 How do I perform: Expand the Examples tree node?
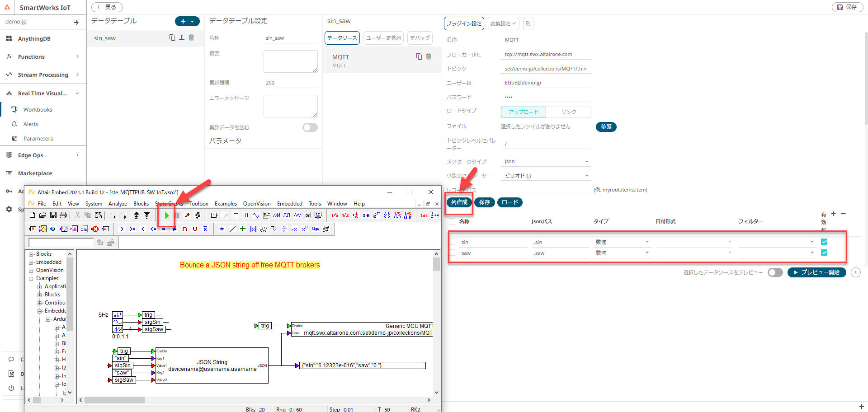pyautogui.click(x=31, y=278)
